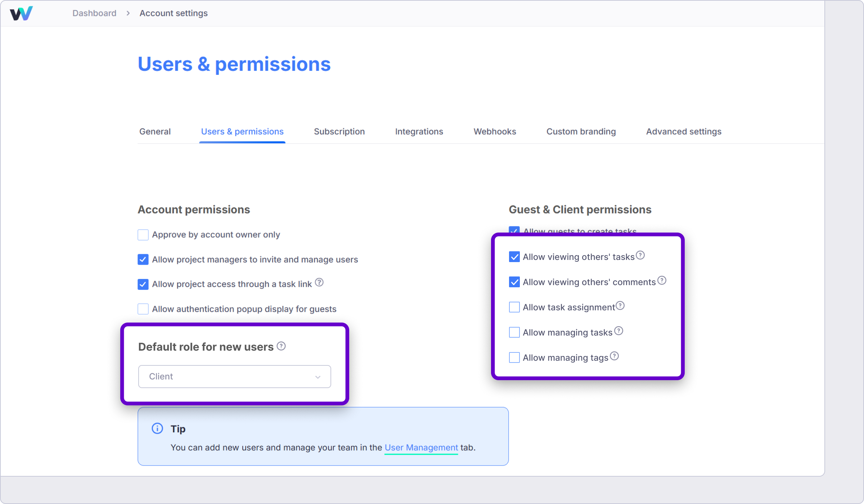Enable Approve by account owner only
This screenshot has width=864, height=504.
[x=143, y=235]
